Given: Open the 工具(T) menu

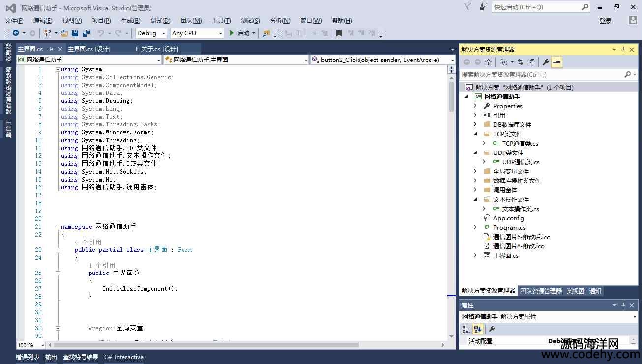Looking at the screenshot, I should (221, 20).
